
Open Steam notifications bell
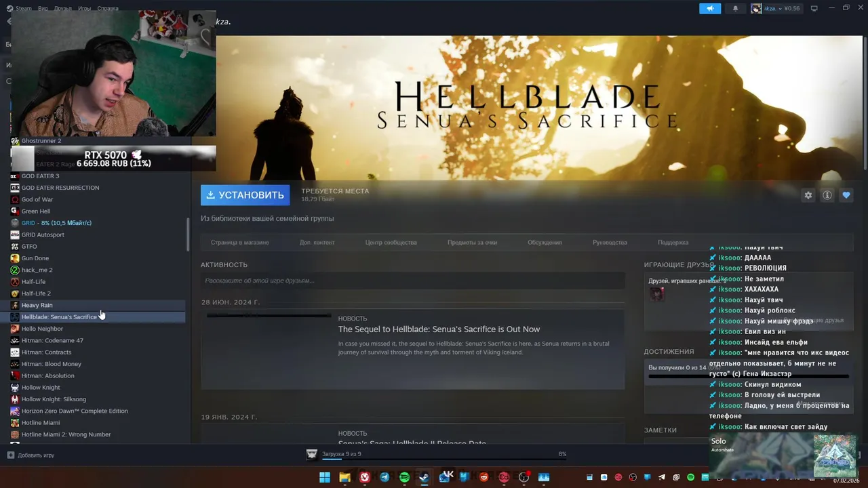point(736,9)
